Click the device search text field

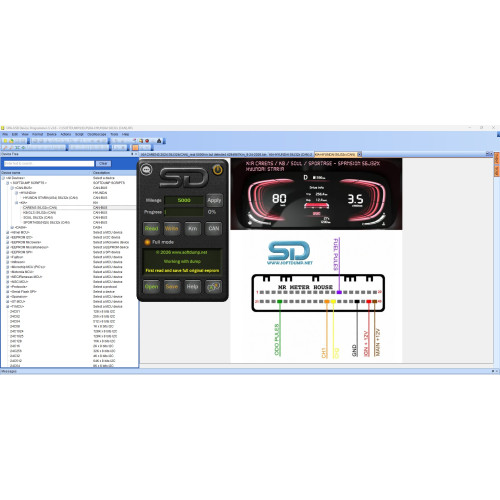tap(49, 163)
